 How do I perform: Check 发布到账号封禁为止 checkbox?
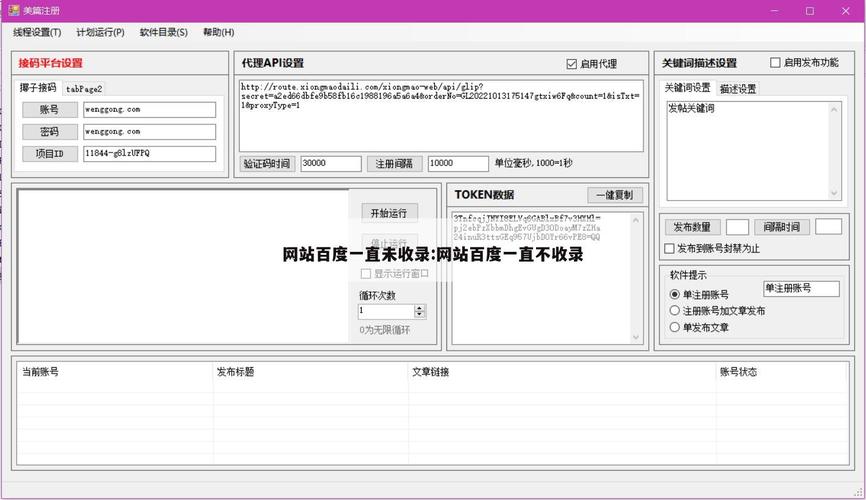pyautogui.click(x=669, y=249)
